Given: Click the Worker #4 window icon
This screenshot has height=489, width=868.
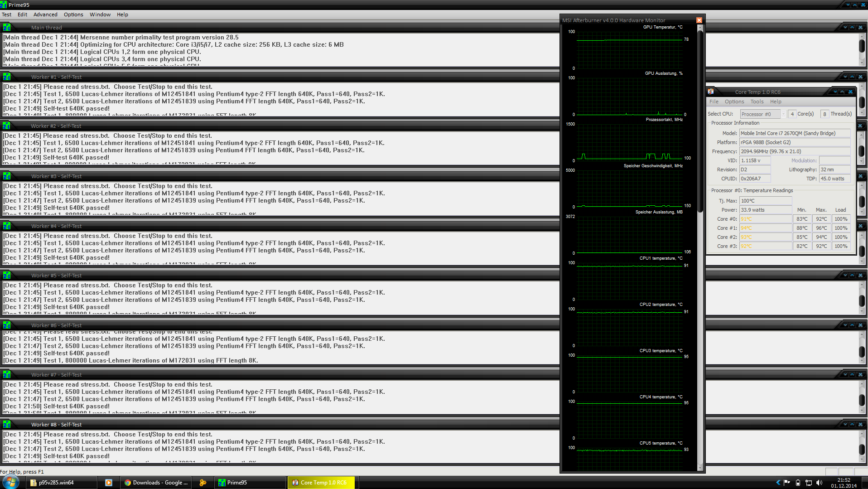Looking at the screenshot, I should pyautogui.click(x=7, y=226).
